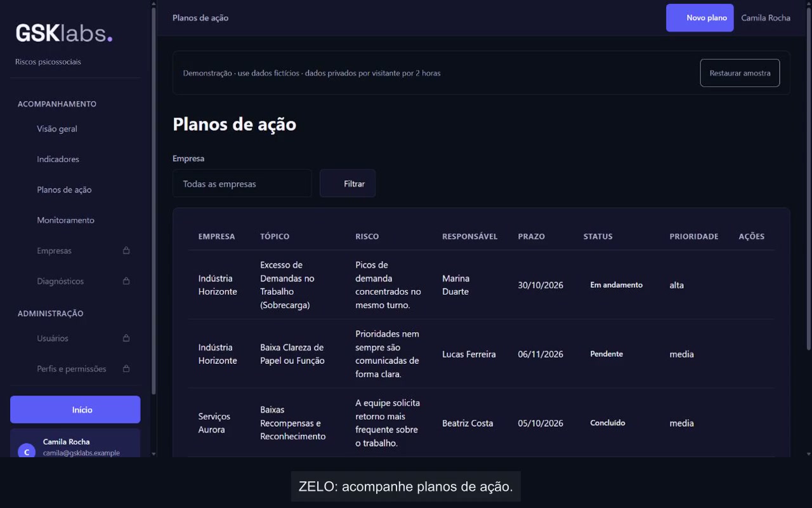This screenshot has width=812, height=508.
Task: Click the Lucas Ferreira cell
Action: (x=469, y=354)
